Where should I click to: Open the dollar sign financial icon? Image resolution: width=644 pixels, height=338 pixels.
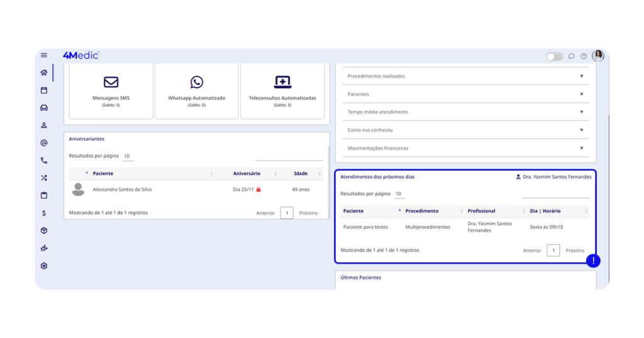44,213
